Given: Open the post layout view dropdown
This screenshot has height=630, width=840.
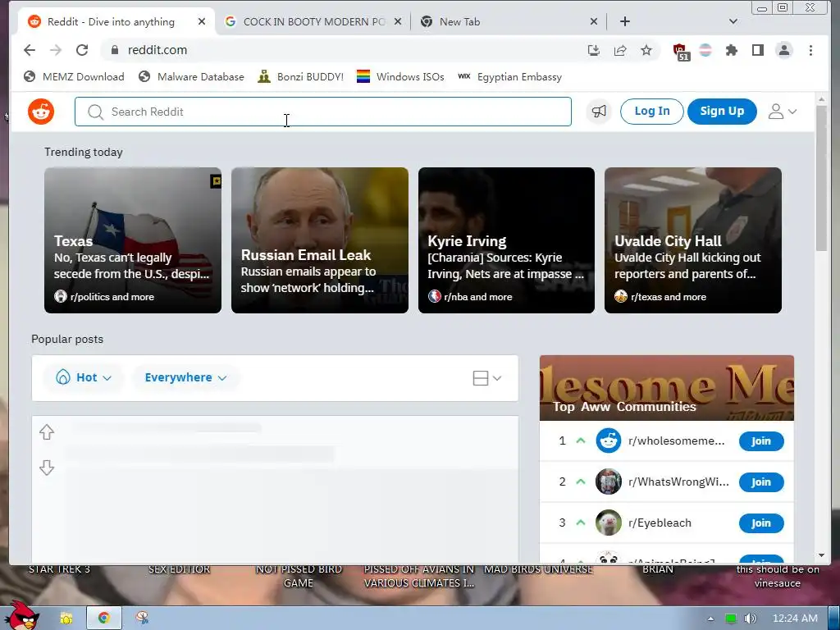Looking at the screenshot, I should 487,378.
